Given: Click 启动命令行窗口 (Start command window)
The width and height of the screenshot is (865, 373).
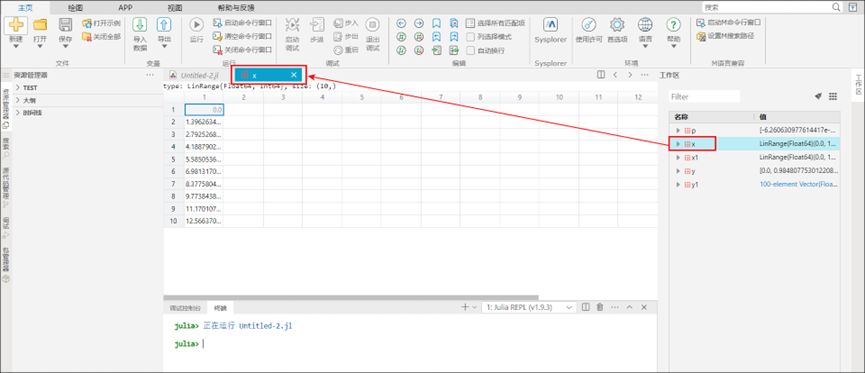Looking at the screenshot, I should (x=242, y=23).
